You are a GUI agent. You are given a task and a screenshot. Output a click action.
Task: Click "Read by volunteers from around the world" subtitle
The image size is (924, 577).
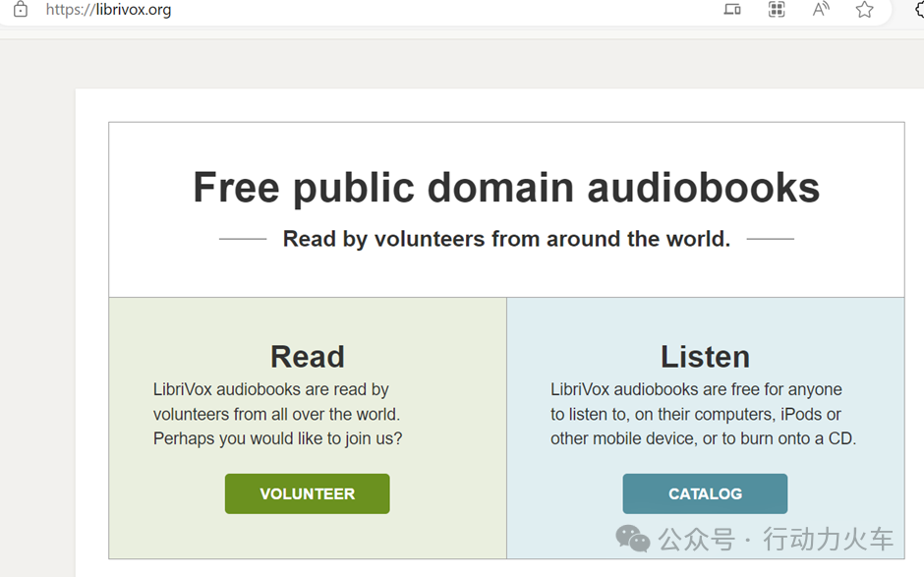[x=506, y=239]
